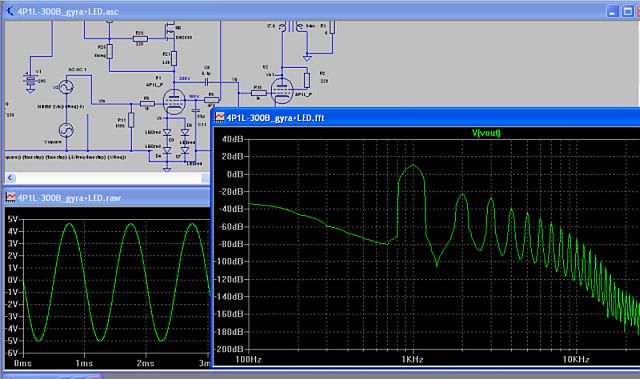Click the .raw waveform window icon
This screenshot has width=640, height=379.
pos(10,198)
